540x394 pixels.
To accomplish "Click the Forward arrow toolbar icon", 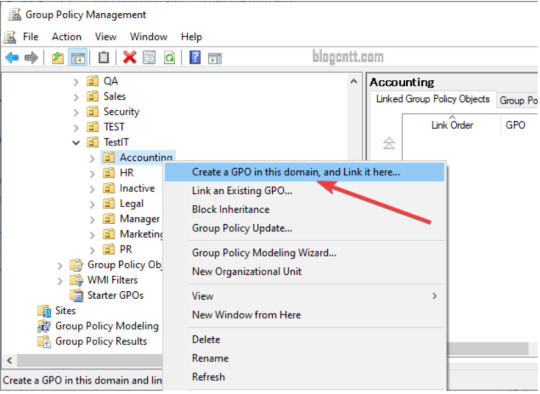I will 31,58.
